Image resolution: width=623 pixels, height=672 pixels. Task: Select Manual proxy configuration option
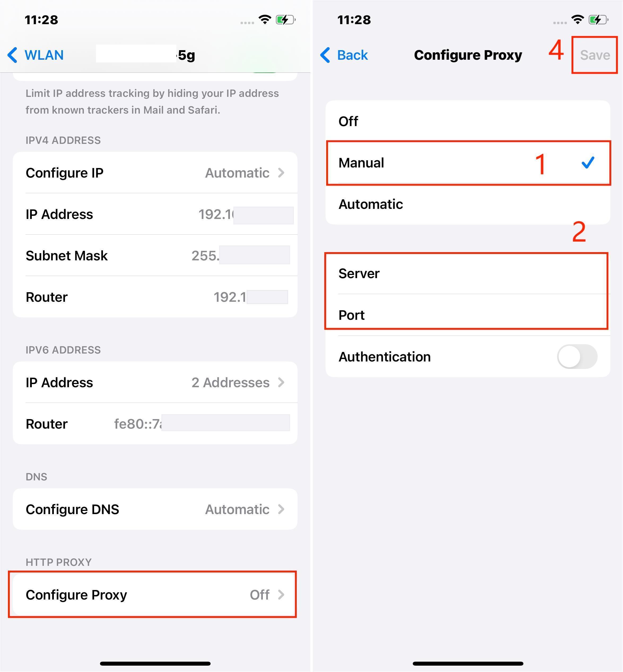click(467, 162)
